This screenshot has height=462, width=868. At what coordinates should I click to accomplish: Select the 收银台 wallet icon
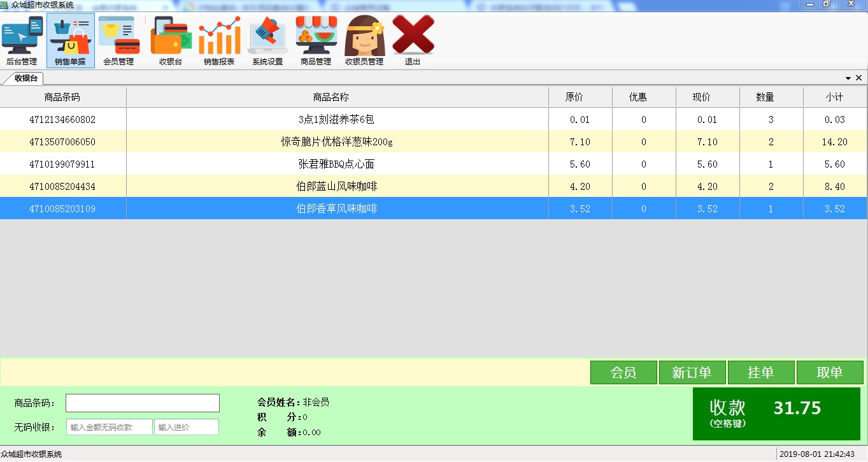point(171,40)
